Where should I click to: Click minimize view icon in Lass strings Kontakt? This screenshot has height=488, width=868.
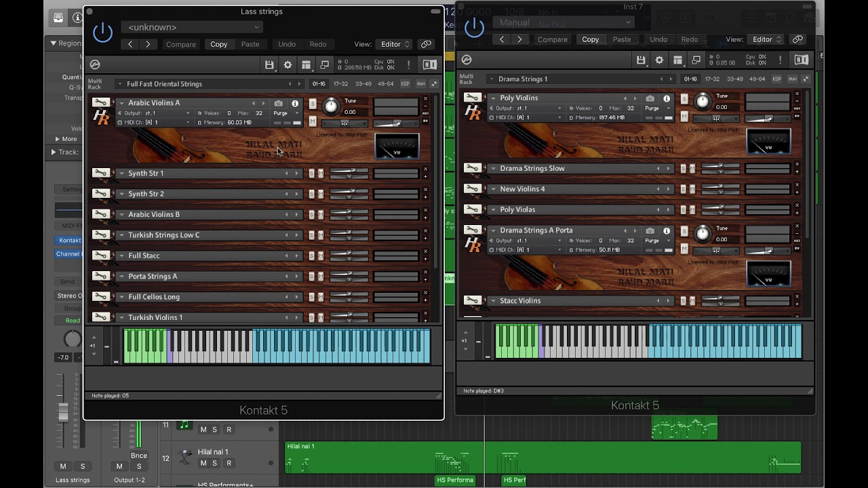324,65
